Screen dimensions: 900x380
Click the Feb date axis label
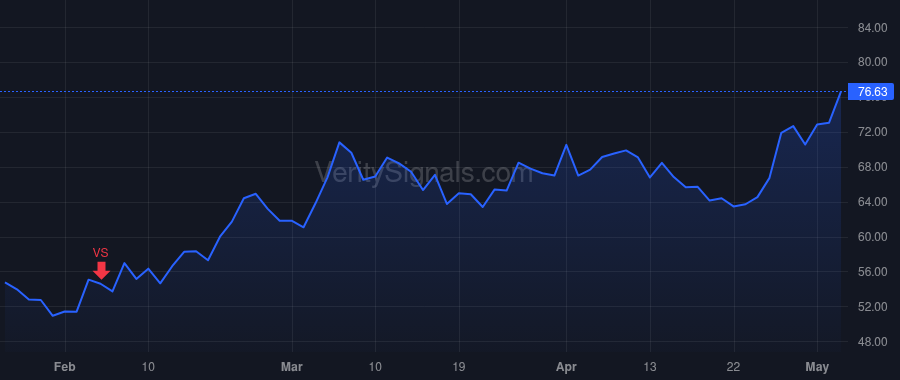pyautogui.click(x=65, y=367)
